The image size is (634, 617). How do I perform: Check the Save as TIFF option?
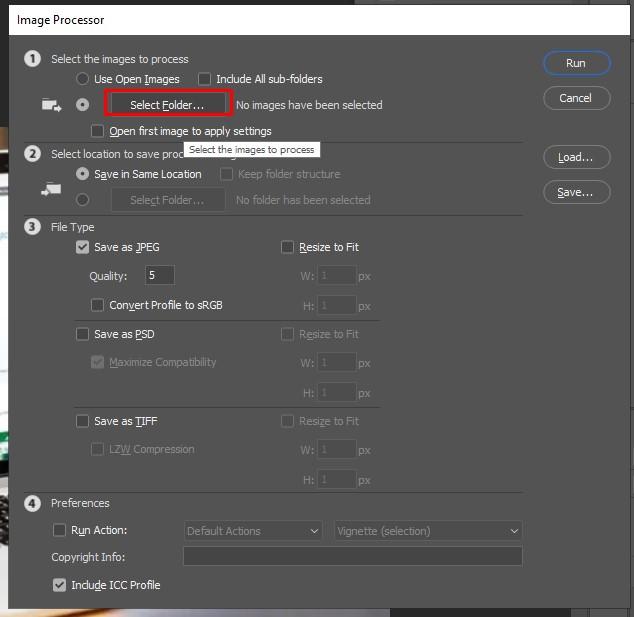[x=83, y=421]
